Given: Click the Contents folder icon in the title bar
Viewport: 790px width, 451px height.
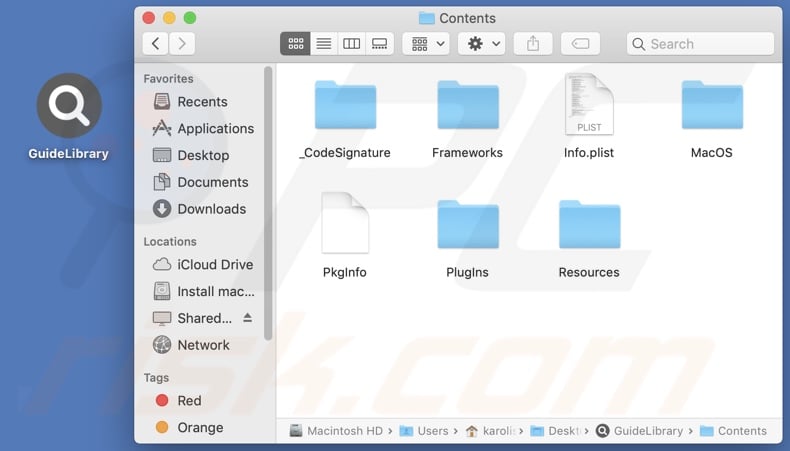Looking at the screenshot, I should point(427,18).
